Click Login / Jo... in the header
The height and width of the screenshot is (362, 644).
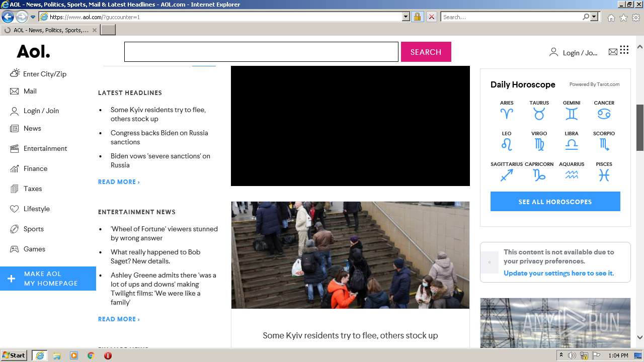(574, 52)
